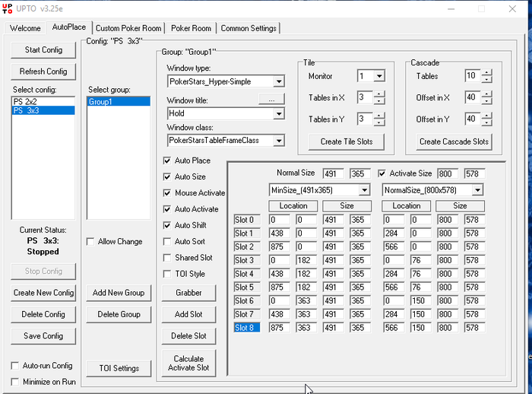Open the NormalSize_(800x578) dropdown
Screen dimensions: 532x394
pyautogui.click(x=477, y=190)
